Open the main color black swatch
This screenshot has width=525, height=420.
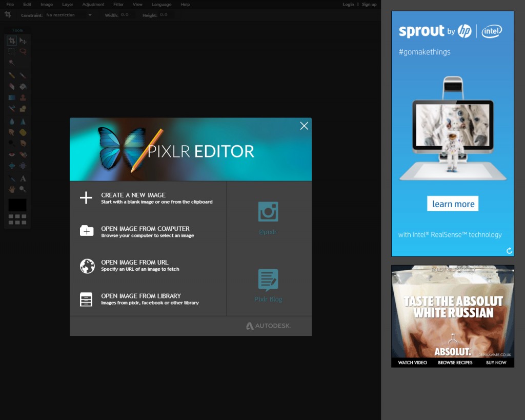click(x=17, y=205)
